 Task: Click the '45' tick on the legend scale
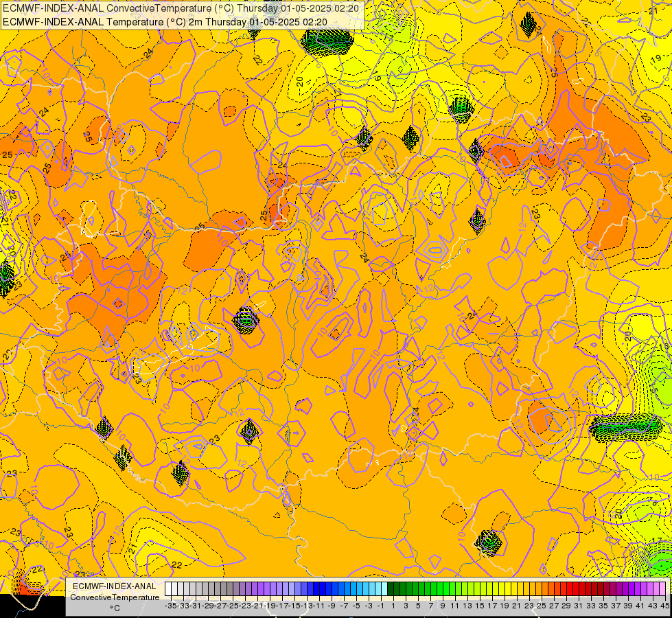pyautogui.click(x=664, y=606)
